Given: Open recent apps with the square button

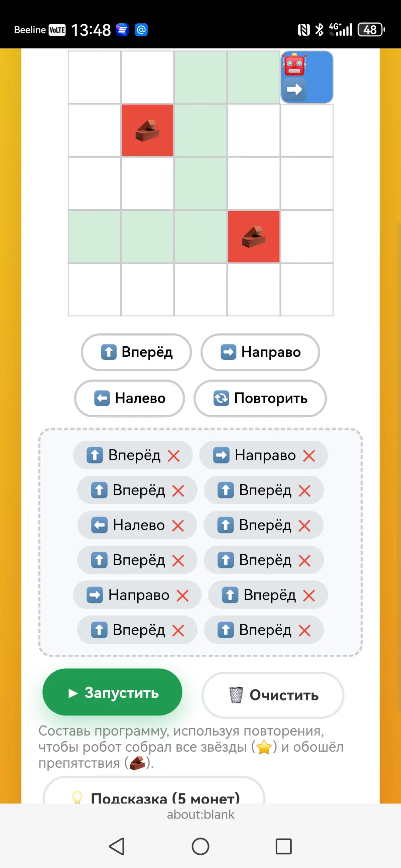Looking at the screenshot, I should click(283, 847).
